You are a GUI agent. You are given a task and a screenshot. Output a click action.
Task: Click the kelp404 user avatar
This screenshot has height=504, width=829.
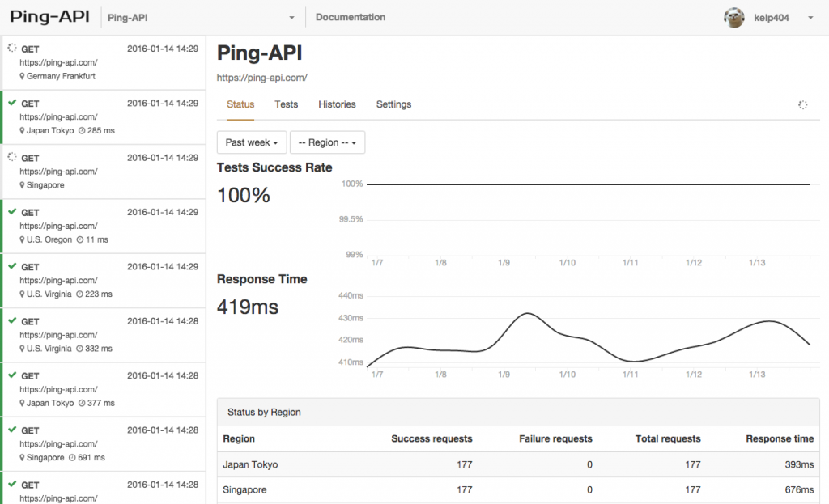coord(733,18)
